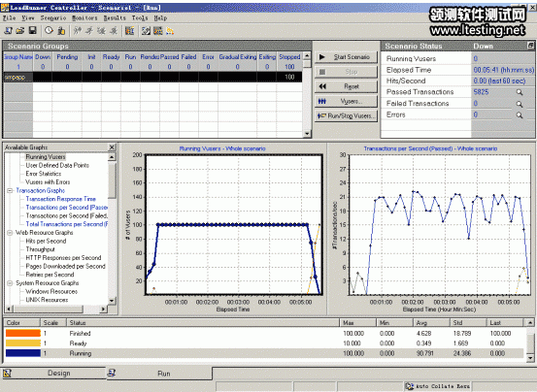The height and width of the screenshot is (392, 537).
Task: Switch to the Run tab
Action: tap(159, 374)
